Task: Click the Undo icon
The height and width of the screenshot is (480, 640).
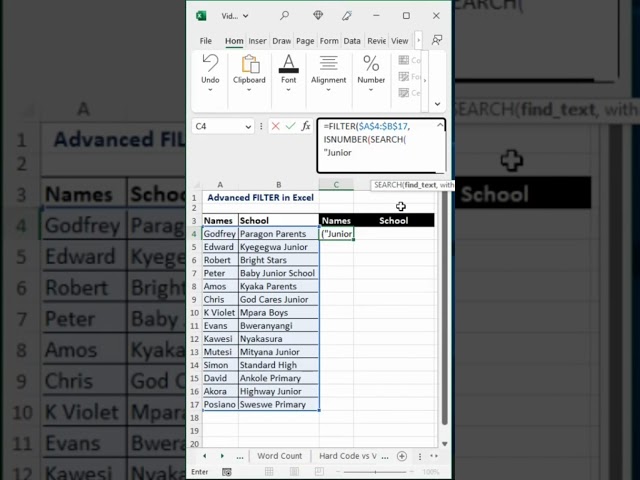Action: click(x=210, y=63)
